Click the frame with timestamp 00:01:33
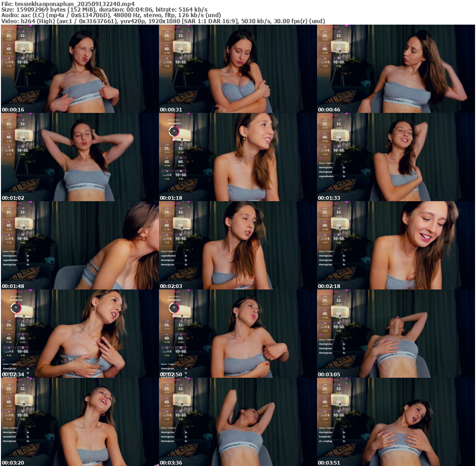Screen dimensions: 476x466 pos(396,157)
